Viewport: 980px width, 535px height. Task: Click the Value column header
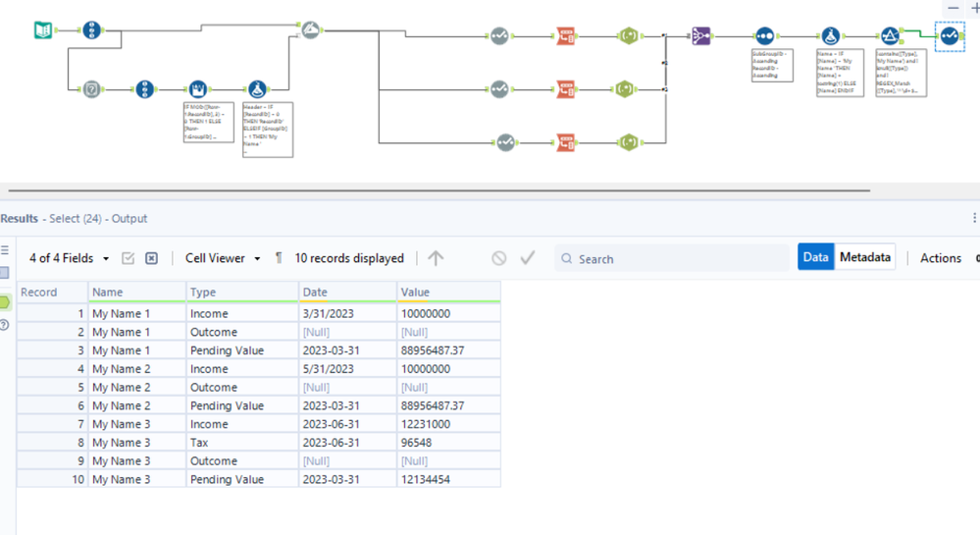(x=448, y=292)
